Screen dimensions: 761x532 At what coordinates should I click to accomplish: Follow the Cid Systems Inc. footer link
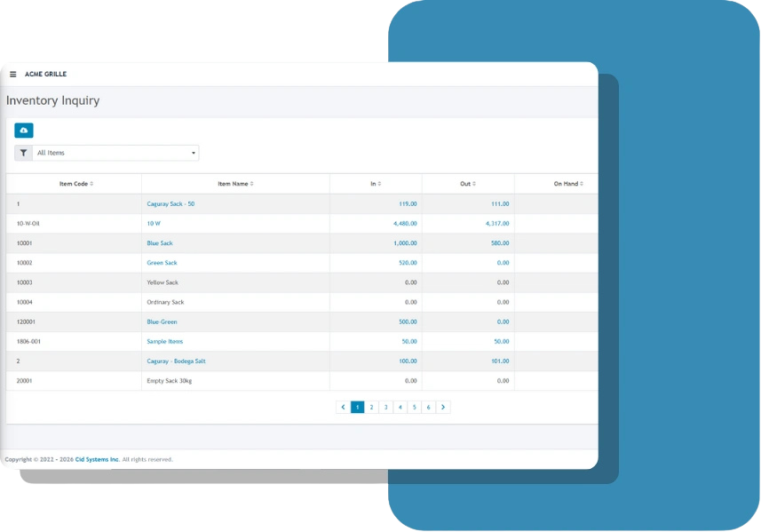tap(98, 459)
